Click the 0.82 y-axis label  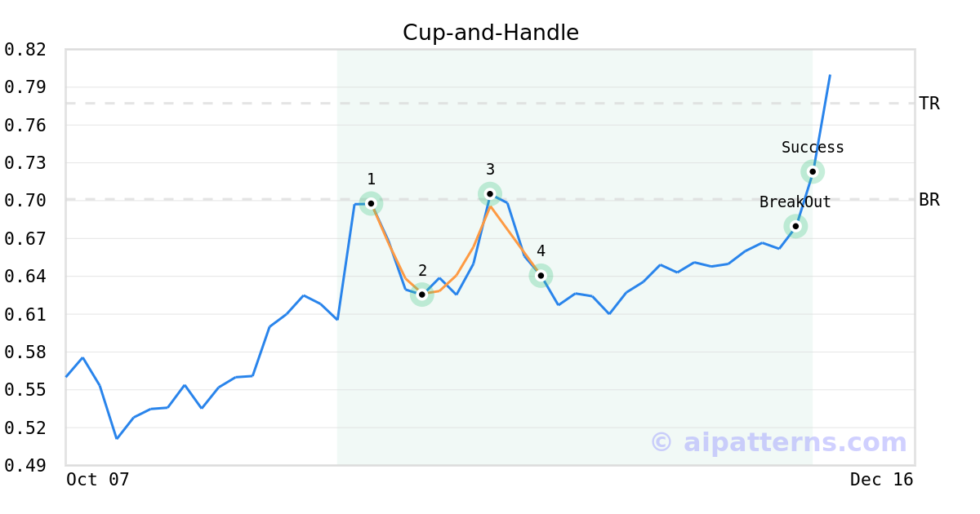click(25, 50)
